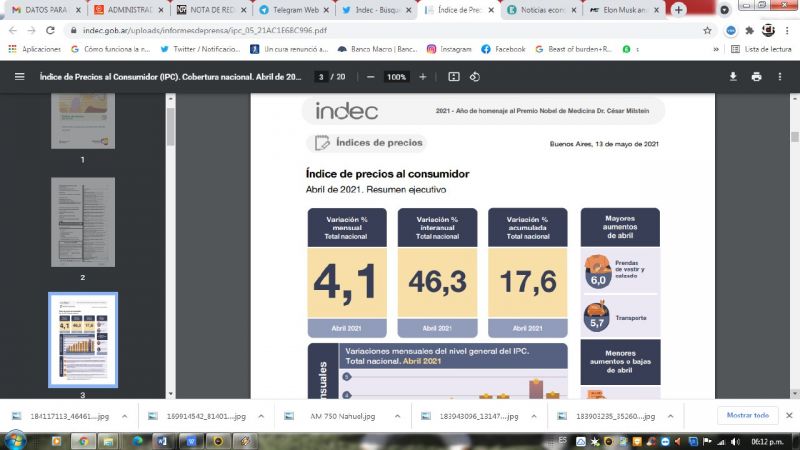Open Word from the taskbar
This screenshot has width=800, height=450.
click(162, 441)
